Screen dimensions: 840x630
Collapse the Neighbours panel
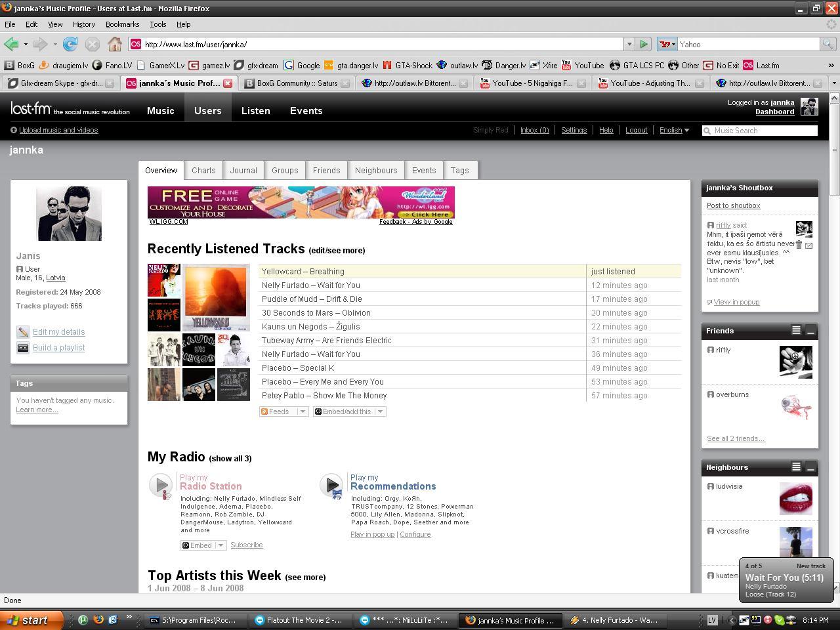point(810,467)
